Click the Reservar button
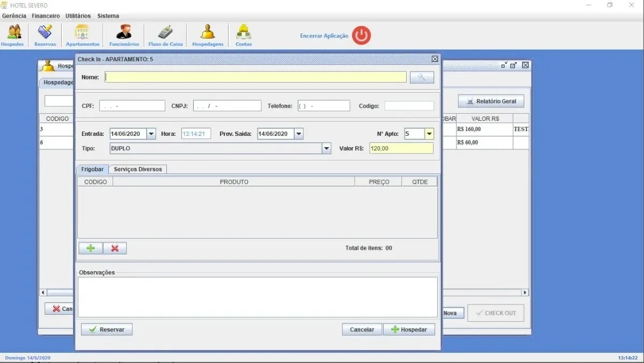 [107, 329]
